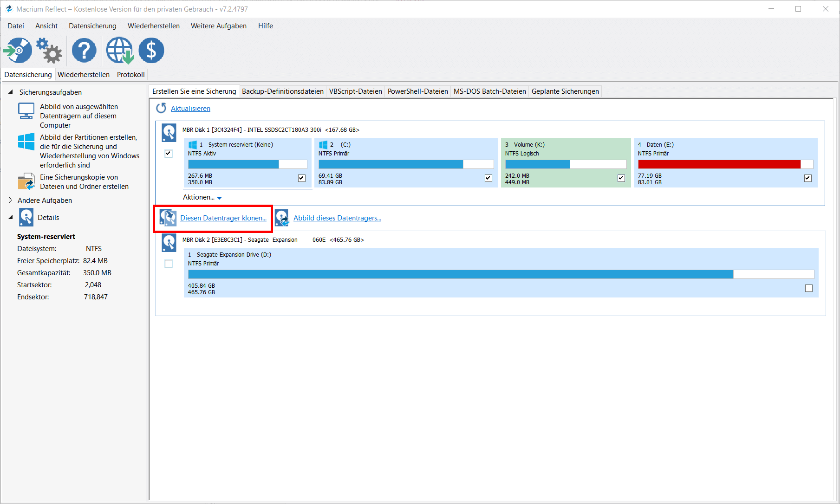Click the Aktualisieren link
The width and height of the screenshot is (840, 504).
pyautogui.click(x=190, y=109)
